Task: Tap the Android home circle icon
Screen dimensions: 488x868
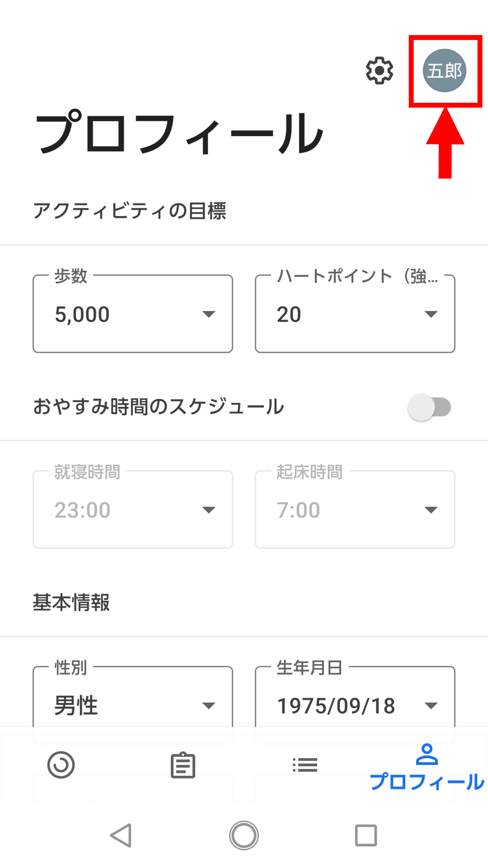Action: [x=244, y=835]
